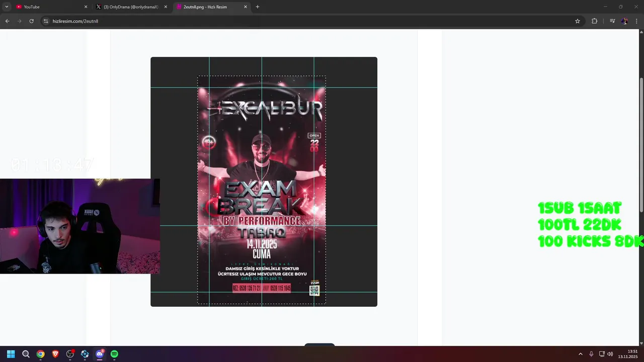Close the OnlyDrama X tab
This screenshot has height=362, width=644.
166,7
